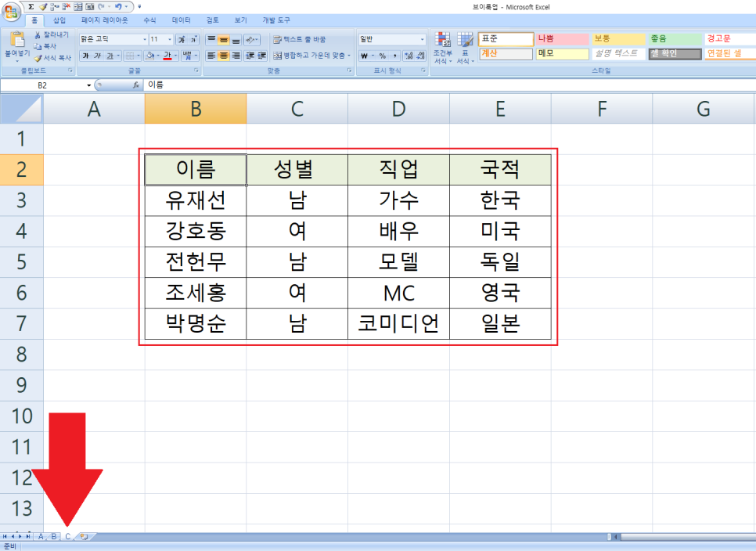Apply the Bad (나쁨) cell style
Viewport: 756px width, 551px height.
(x=562, y=38)
